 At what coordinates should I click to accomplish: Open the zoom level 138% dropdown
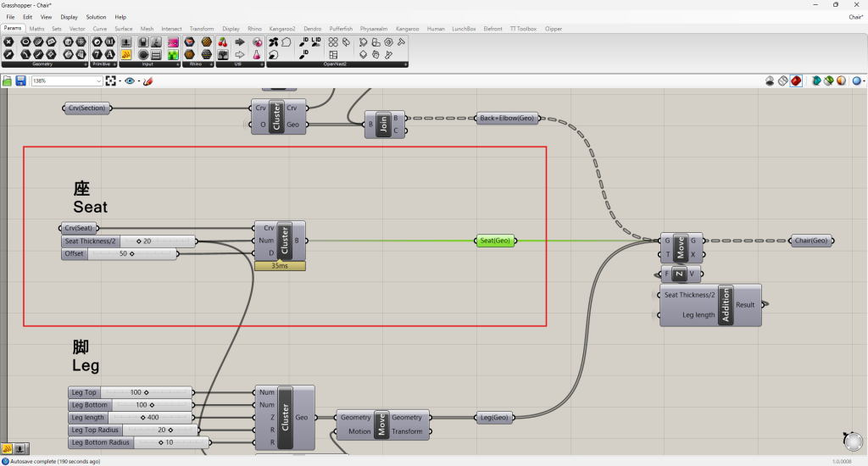click(99, 81)
